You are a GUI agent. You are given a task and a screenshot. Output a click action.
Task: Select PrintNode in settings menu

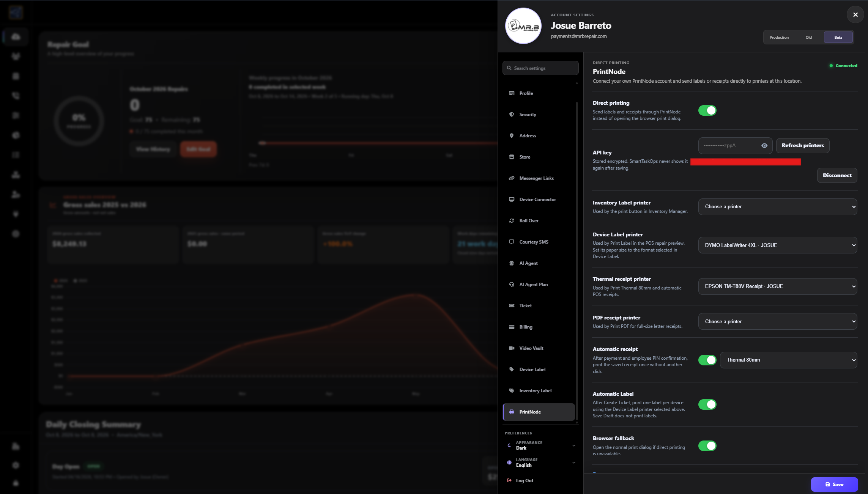tap(539, 412)
